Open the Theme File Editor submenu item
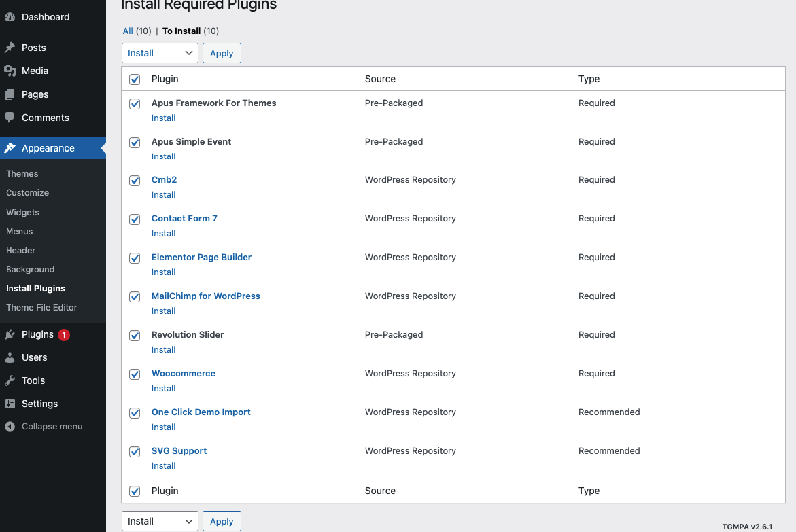This screenshot has width=796, height=532. [x=41, y=307]
